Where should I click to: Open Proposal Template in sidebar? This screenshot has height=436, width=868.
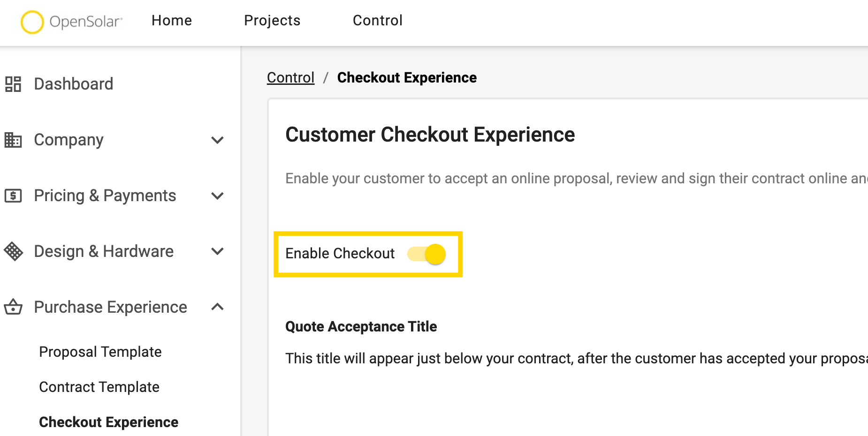(x=100, y=352)
